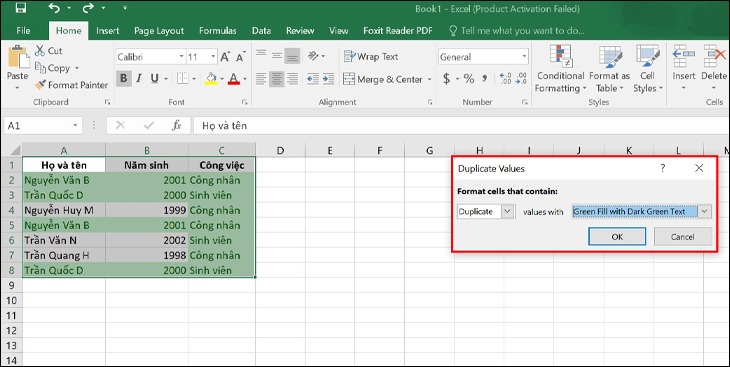This screenshot has height=367, width=730.
Task: Switch to the Formulas ribbon tab
Action: tap(217, 31)
